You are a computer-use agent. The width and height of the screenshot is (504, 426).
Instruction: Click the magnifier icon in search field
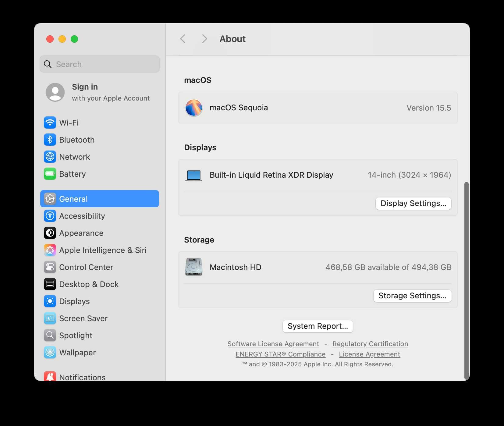pos(48,64)
